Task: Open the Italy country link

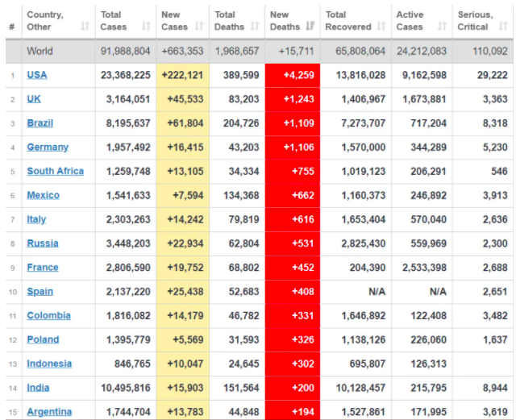Action: tap(36, 219)
